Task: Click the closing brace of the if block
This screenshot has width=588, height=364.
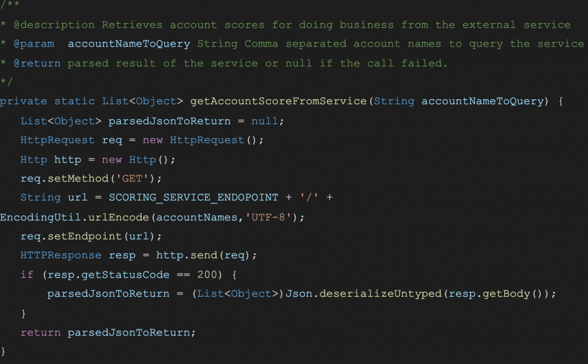Action: pyautogui.click(x=24, y=313)
